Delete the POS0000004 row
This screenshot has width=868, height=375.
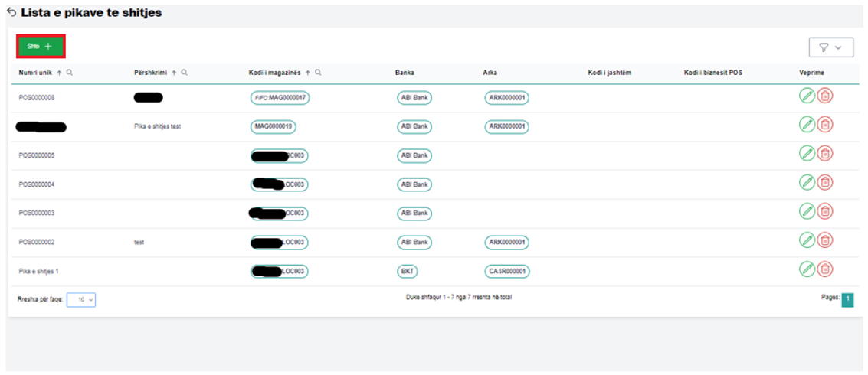point(824,182)
